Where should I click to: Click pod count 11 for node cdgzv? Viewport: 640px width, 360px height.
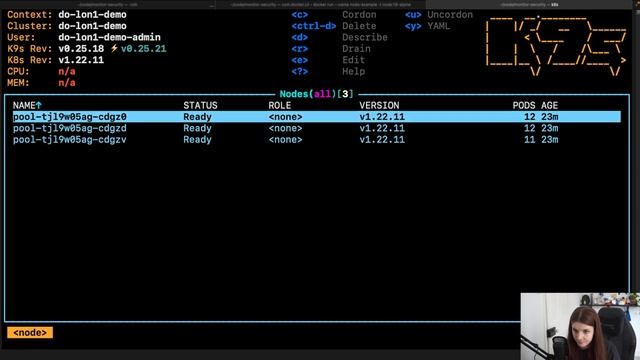(x=529, y=140)
